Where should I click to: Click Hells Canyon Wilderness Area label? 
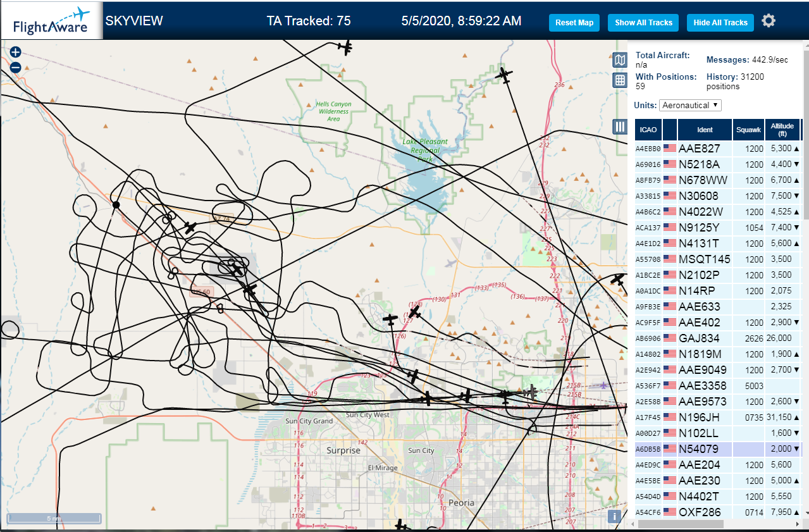(334, 111)
